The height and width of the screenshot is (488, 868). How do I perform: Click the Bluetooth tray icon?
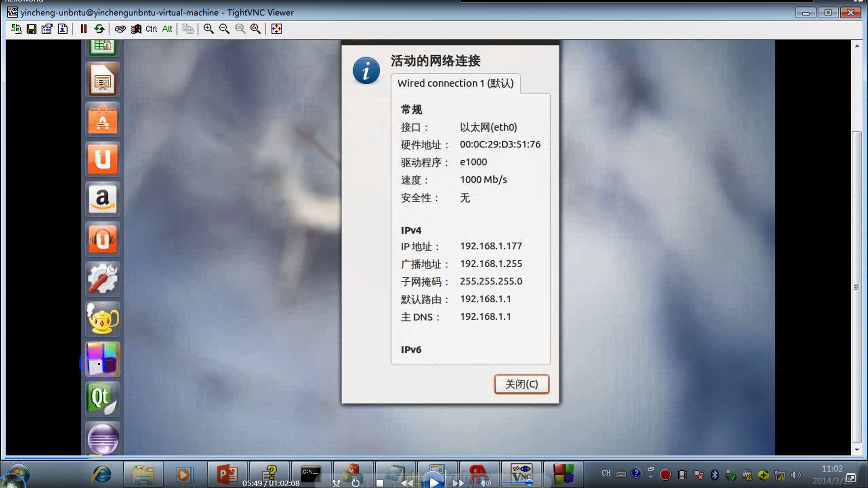point(714,475)
